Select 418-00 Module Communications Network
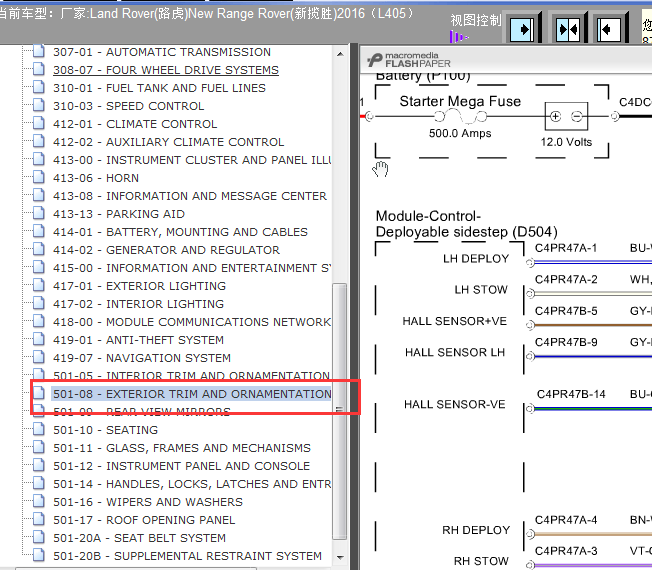The height and width of the screenshot is (570, 652). (192, 322)
